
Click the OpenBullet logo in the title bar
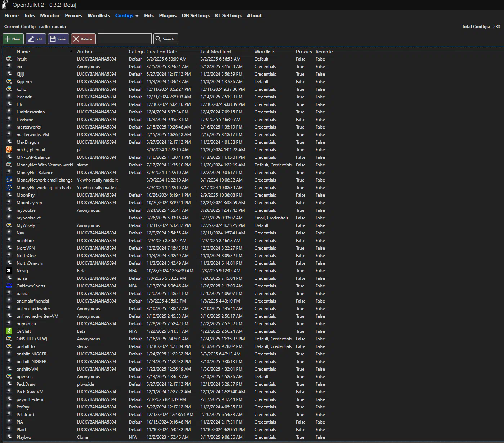pos(5,5)
